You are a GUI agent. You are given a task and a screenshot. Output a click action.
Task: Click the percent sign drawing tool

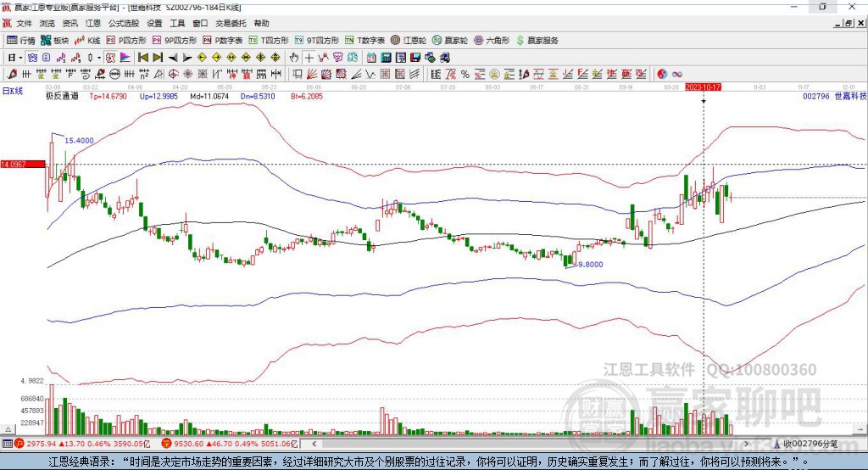tap(465, 74)
